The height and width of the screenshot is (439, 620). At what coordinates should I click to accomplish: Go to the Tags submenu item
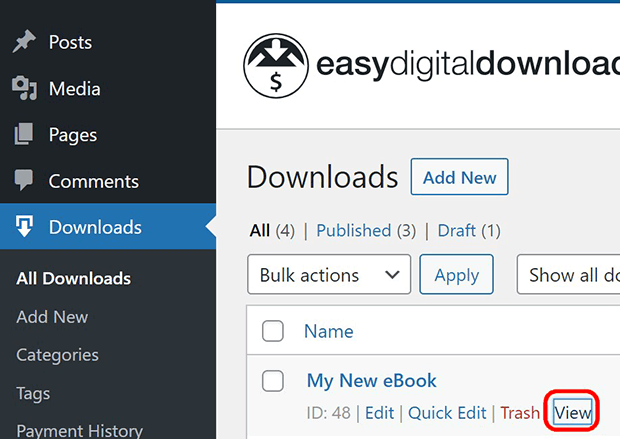click(33, 394)
